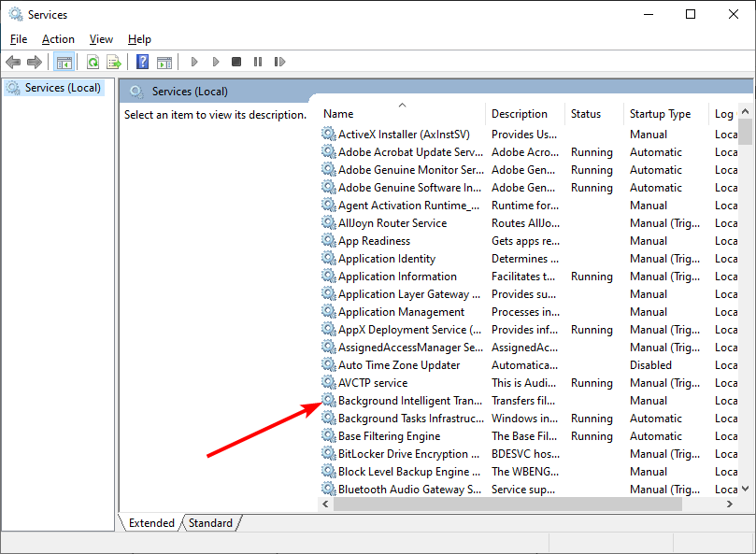Sort by the Status column header
The width and height of the screenshot is (756, 554).
[x=594, y=114]
